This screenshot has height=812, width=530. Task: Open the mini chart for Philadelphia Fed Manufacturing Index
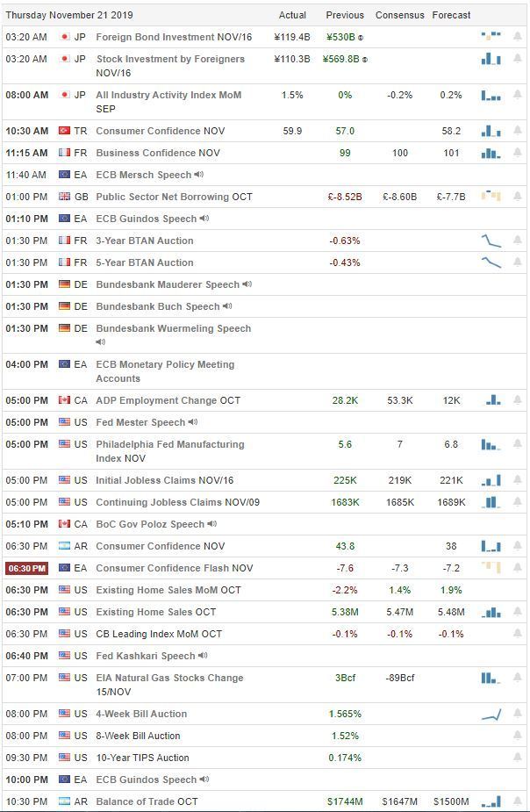pyautogui.click(x=491, y=444)
